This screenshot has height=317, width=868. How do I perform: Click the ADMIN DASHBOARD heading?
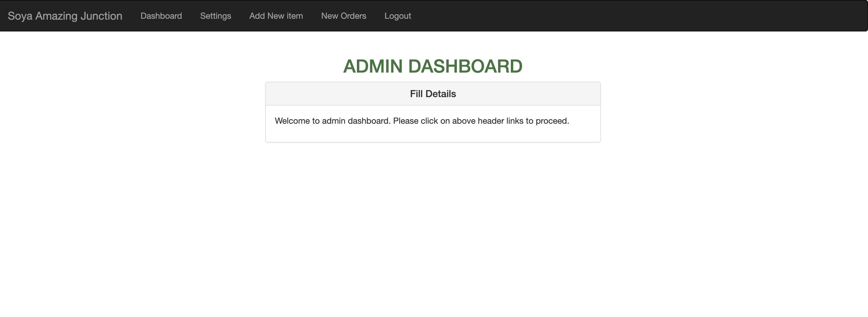coord(433,66)
